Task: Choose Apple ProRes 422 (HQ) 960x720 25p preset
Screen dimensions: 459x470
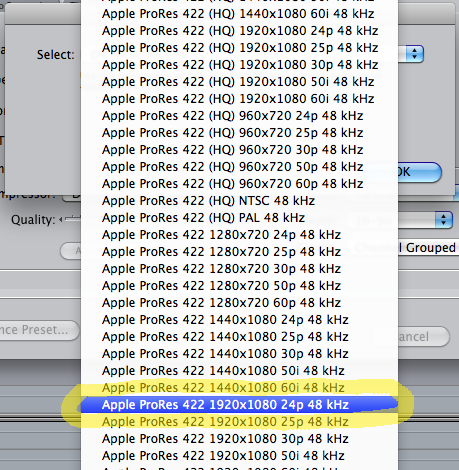Action: pos(239,133)
